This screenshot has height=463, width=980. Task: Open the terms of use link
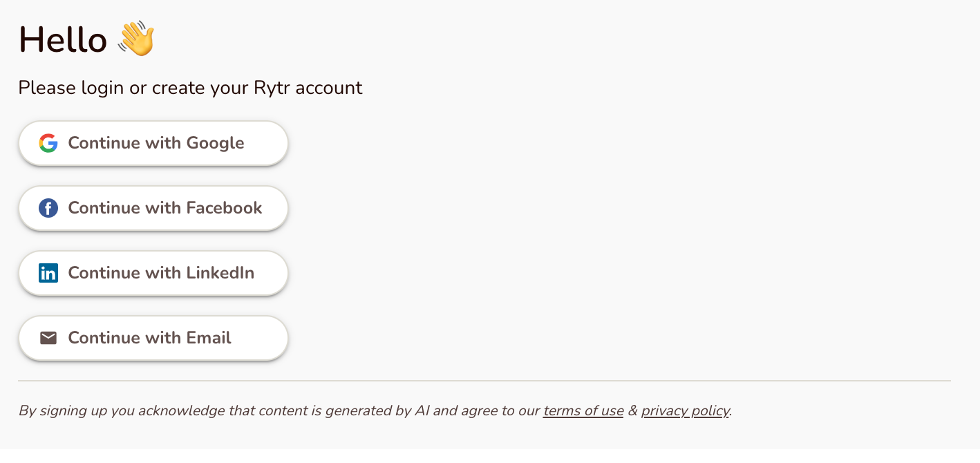583,411
